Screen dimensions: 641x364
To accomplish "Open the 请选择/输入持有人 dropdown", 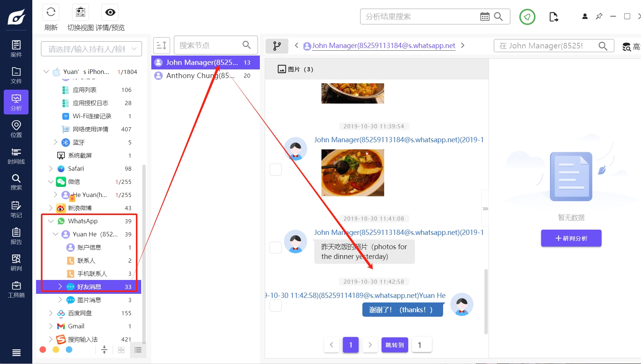I will click(x=91, y=49).
